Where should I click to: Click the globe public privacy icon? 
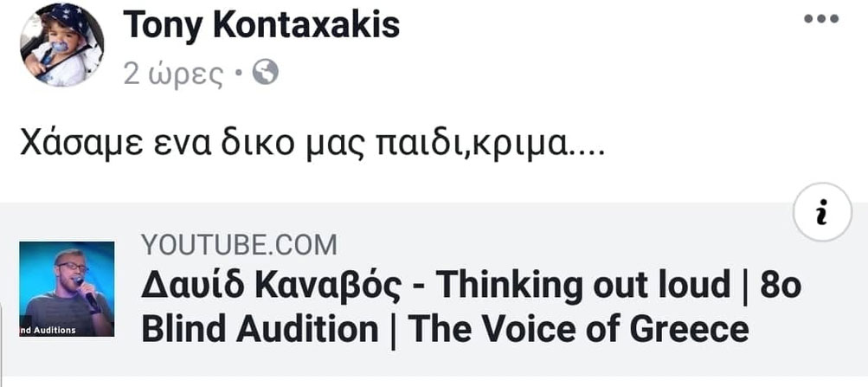click(267, 74)
